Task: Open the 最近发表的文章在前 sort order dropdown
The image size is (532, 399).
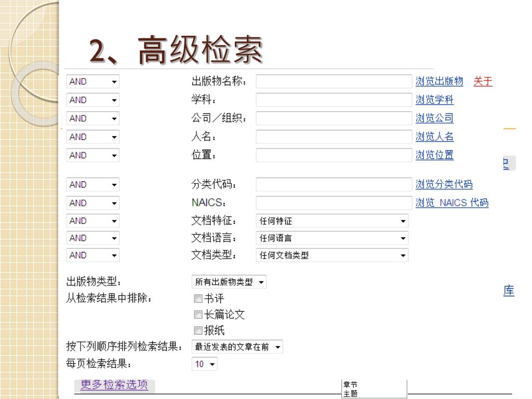Action: 237,347
